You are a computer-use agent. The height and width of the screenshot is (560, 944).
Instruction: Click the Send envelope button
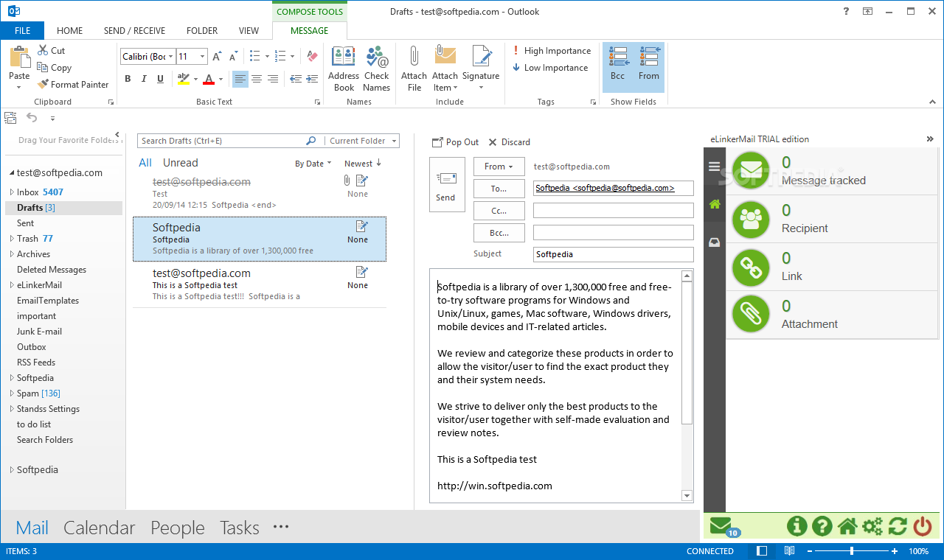446,184
